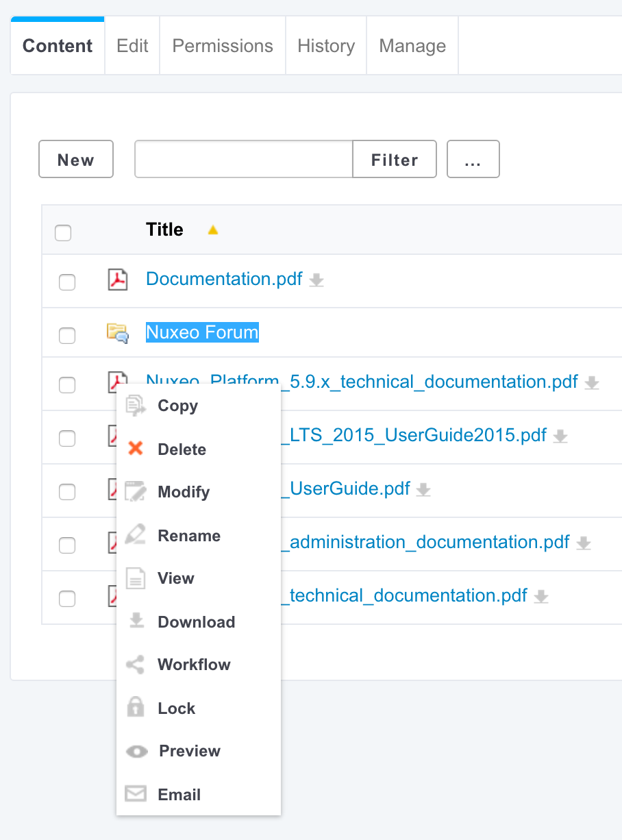Image resolution: width=622 pixels, height=840 pixels.
Task: Click the filter text input field
Action: pos(244,159)
